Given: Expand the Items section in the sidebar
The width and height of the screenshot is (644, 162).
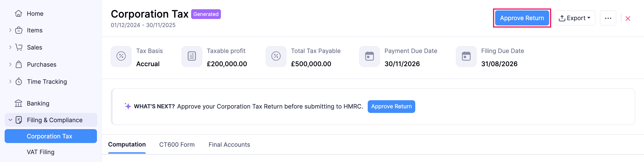Looking at the screenshot, I should (10, 30).
